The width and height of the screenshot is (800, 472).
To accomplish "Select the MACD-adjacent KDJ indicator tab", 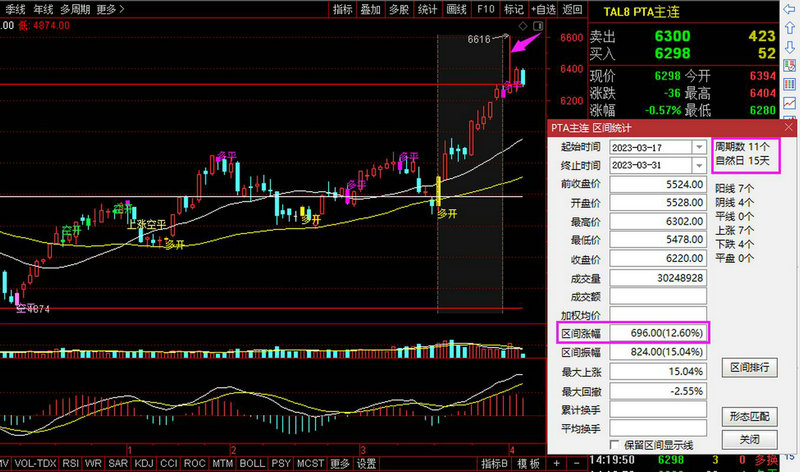I will click(x=143, y=464).
